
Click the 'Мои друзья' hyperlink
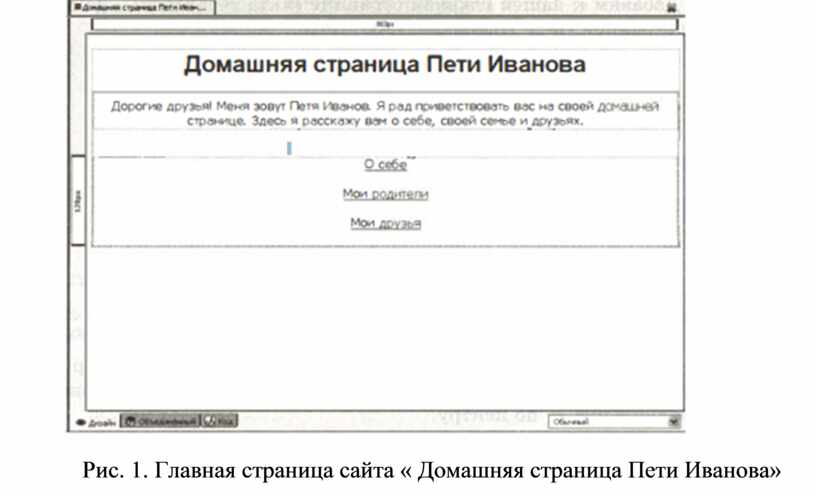(x=385, y=223)
